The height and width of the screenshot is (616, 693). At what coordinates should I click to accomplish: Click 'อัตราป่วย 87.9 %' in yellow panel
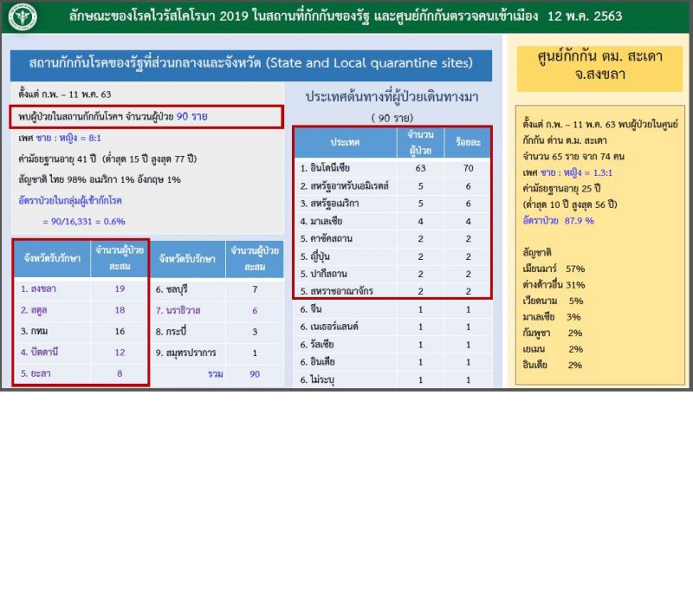pyautogui.click(x=558, y=221)
